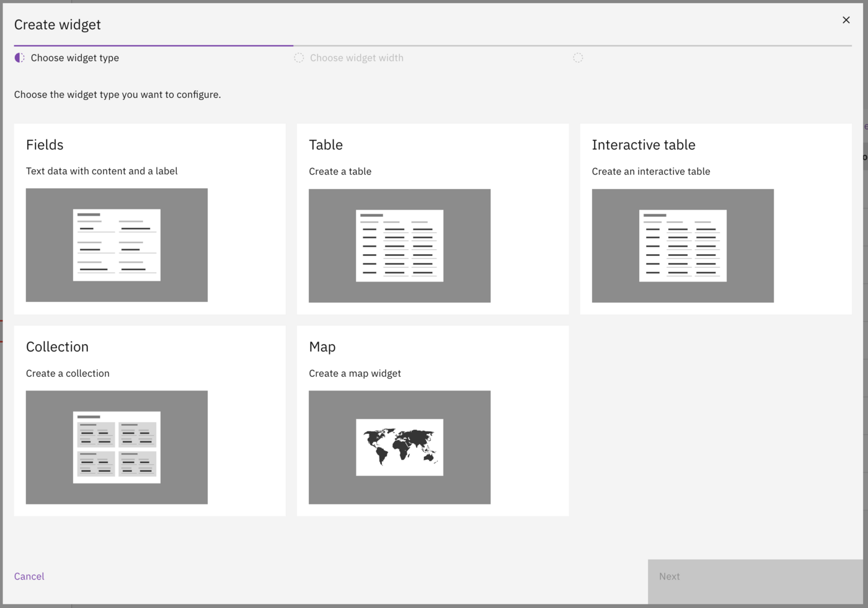Select the Fields card title
This screenshot has height=608, width=868.
click(x=45, y=145)
